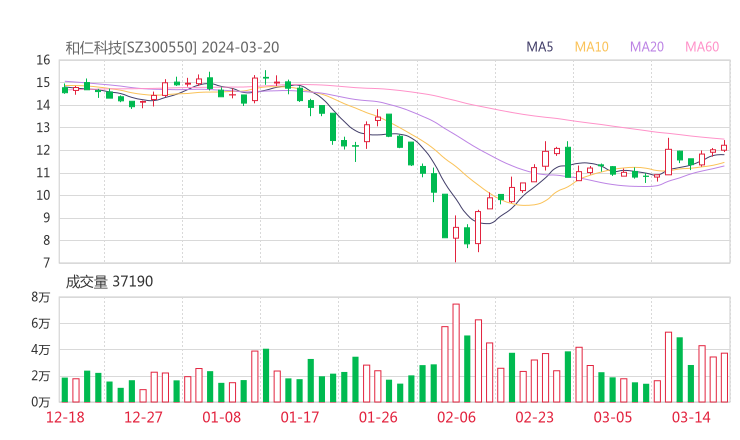The height and width of the screenshot is (440, 740).
Task: Click the 12-27 date axis label
Action: 143,417
